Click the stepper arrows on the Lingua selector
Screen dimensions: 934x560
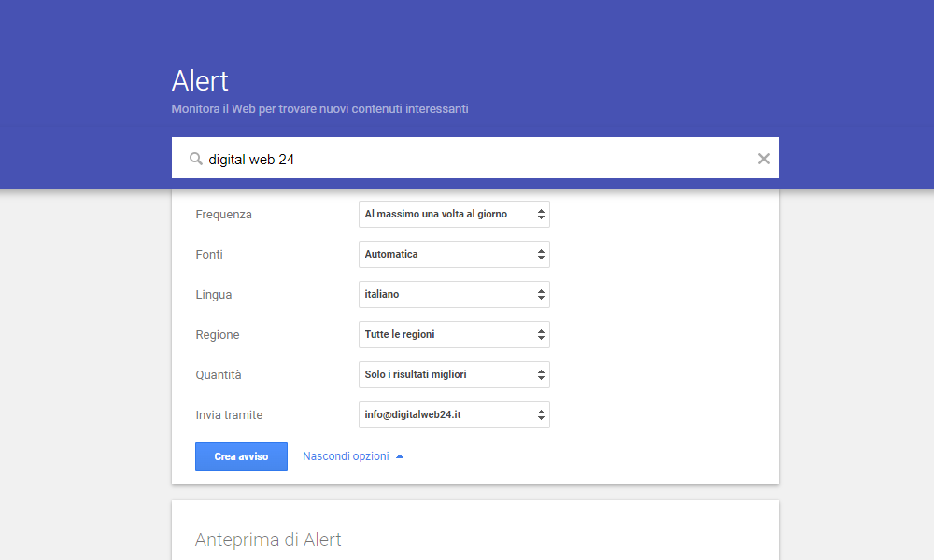point(540,294)
